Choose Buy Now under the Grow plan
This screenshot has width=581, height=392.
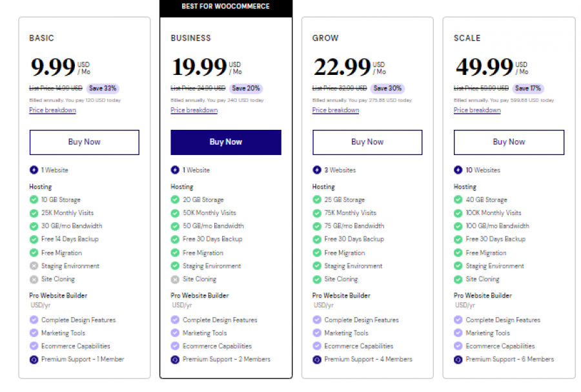pyautogui.click(x=367, y=142)
